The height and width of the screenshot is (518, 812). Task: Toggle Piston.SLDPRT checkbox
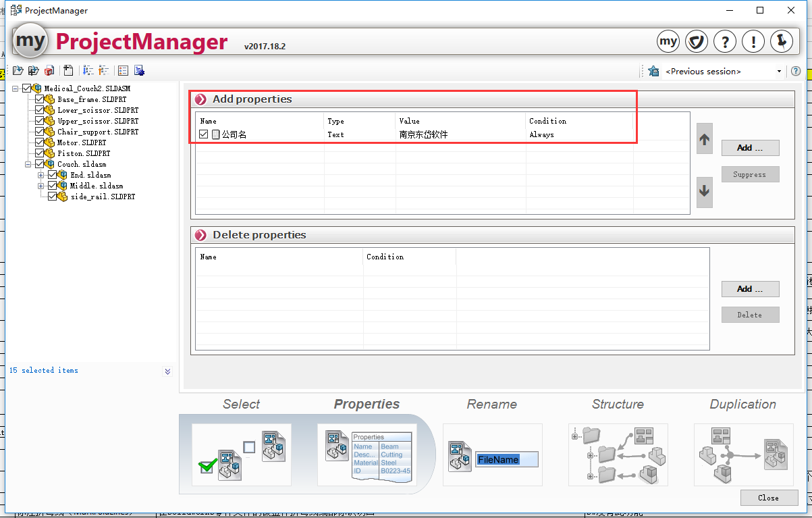39,153
